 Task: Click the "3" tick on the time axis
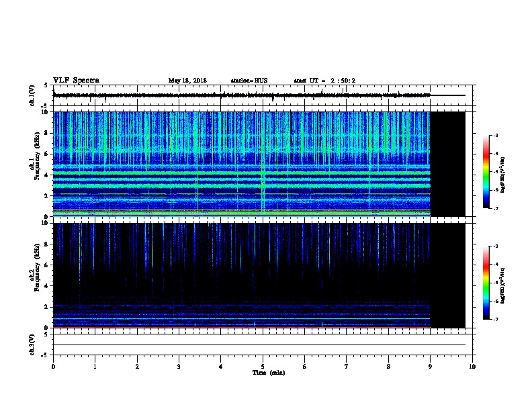tap(179, 366)
